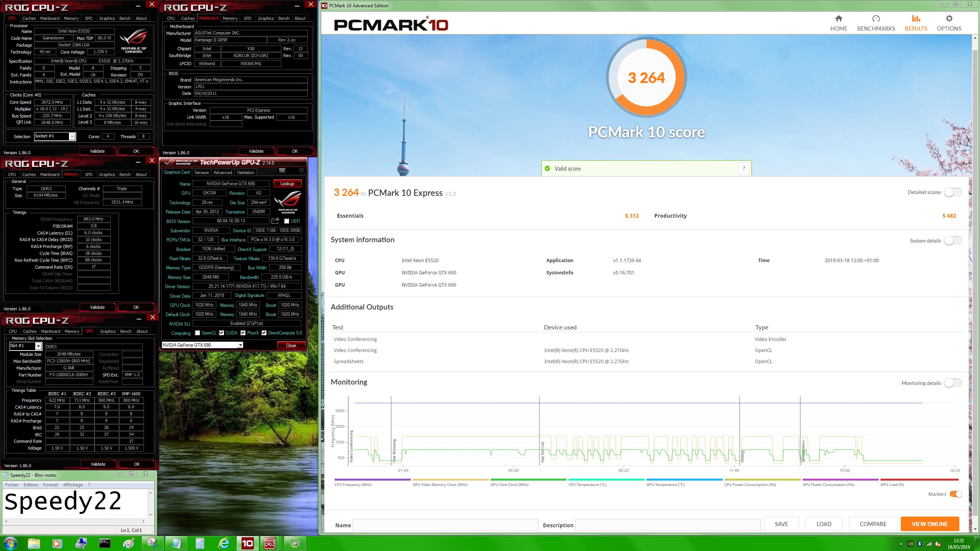This screenshot has height=551, width=980.
Task: Click the BIOS version share icon
Action: point(275,221)
